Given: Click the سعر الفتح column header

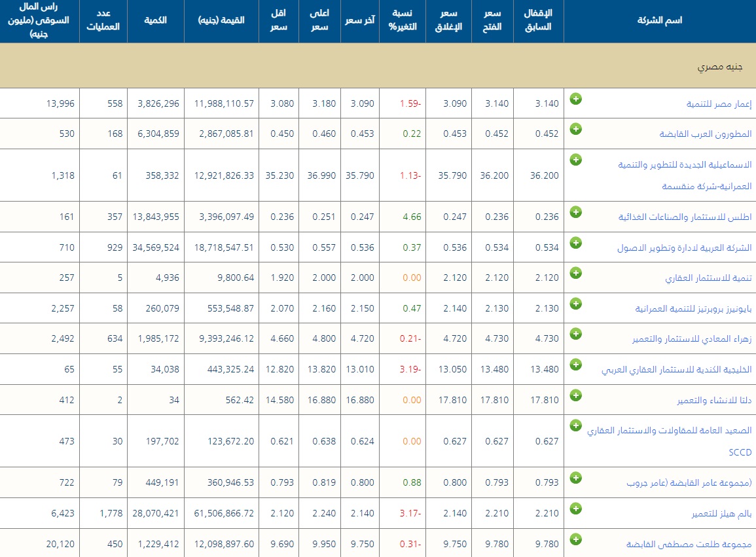Looking at the screenshot, I should click(x=492, y=20).
